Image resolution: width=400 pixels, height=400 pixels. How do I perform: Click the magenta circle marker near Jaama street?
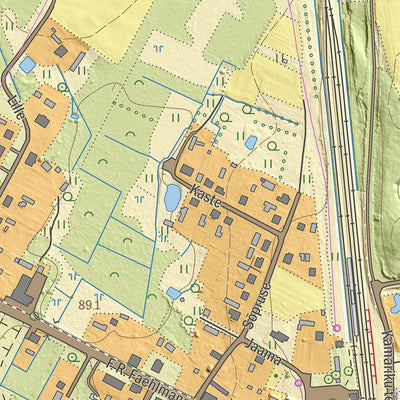tap(298, 383)
